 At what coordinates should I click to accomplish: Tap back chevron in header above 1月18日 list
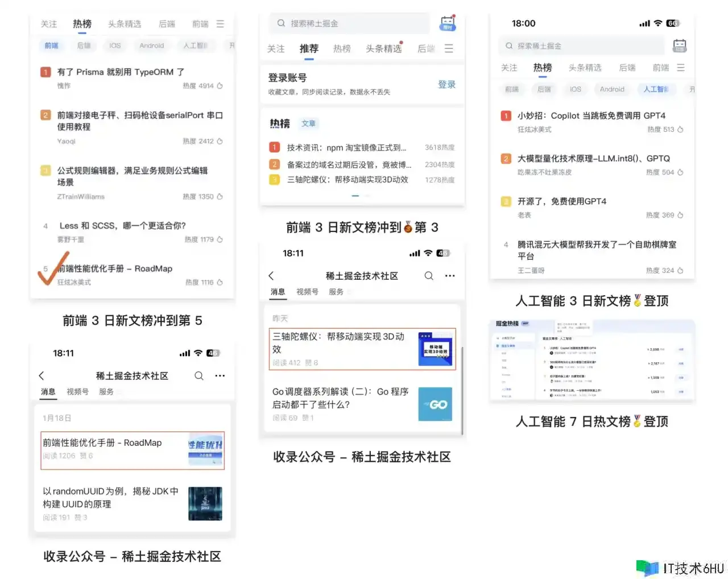click(x=42, y=376)
